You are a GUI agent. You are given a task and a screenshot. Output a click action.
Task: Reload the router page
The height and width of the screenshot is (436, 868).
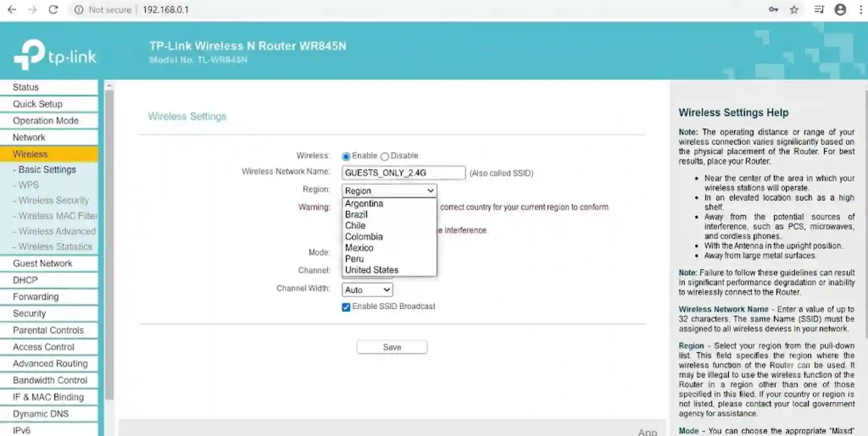tap(53, 9)
